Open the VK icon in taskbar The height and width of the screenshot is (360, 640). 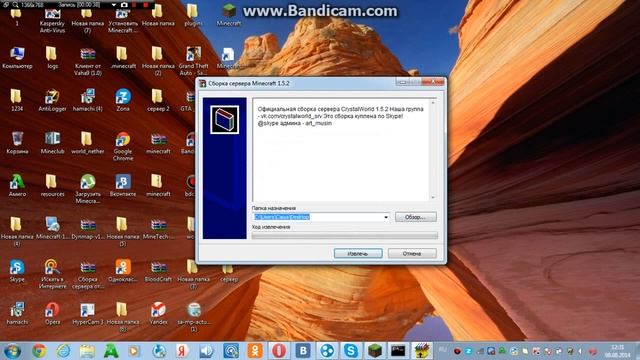point(303,351)
